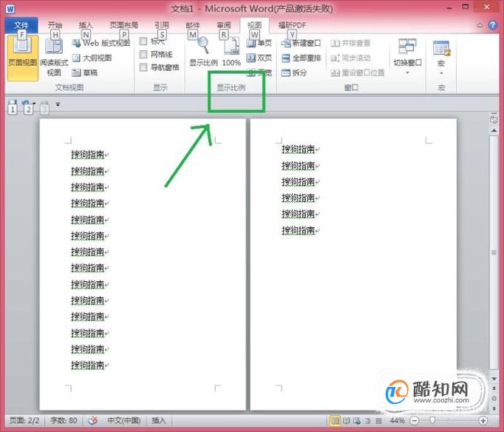Switch to the 审阅 review tab
504x432 pixels.
click(x=224, y=25)
